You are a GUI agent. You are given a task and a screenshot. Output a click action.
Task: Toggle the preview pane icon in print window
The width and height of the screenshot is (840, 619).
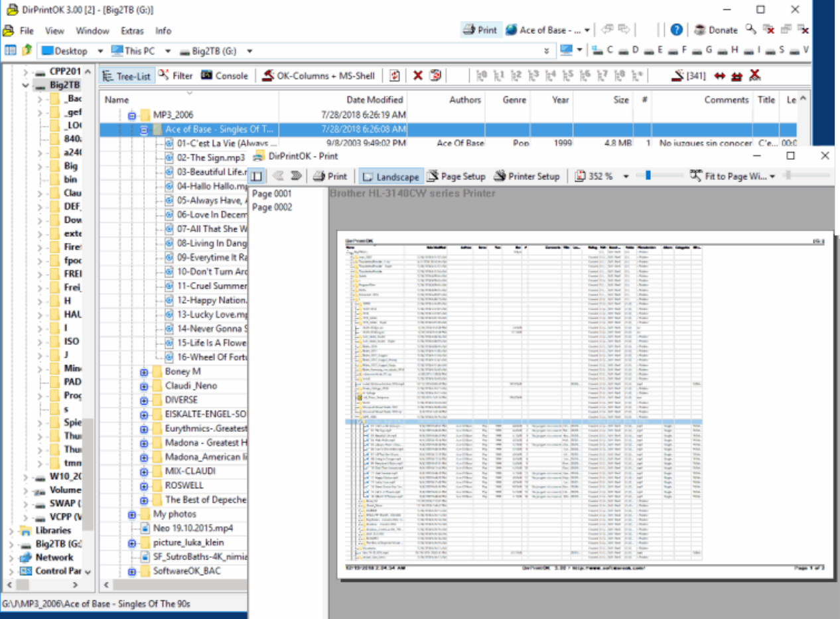[x=255, y=174]
